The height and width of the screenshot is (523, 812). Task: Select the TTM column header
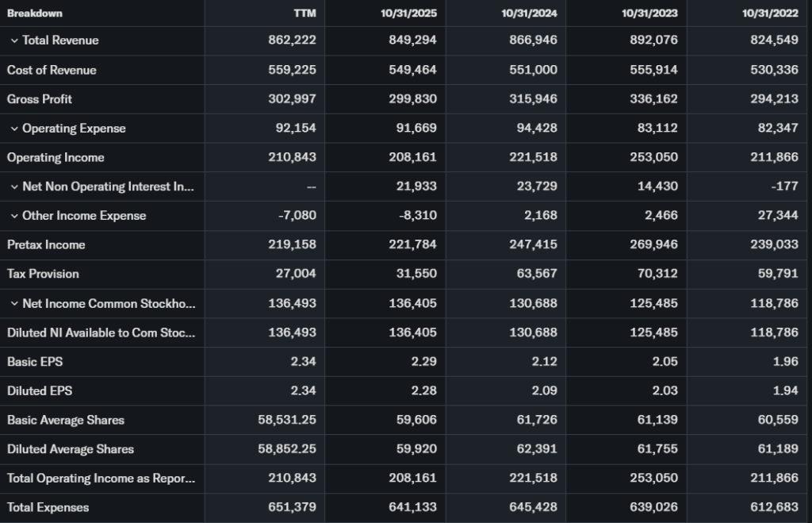(304, 13)
